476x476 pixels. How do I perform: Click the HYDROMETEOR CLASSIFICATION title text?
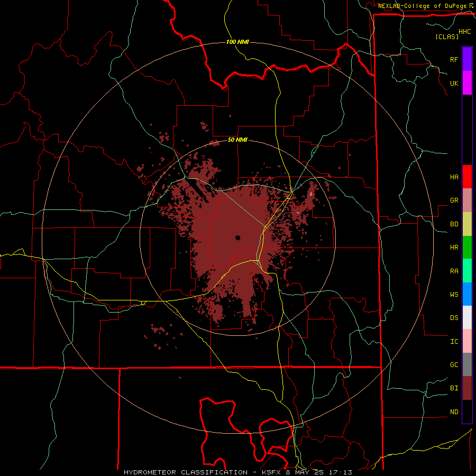pyautogui.click(x=186, y=472)
